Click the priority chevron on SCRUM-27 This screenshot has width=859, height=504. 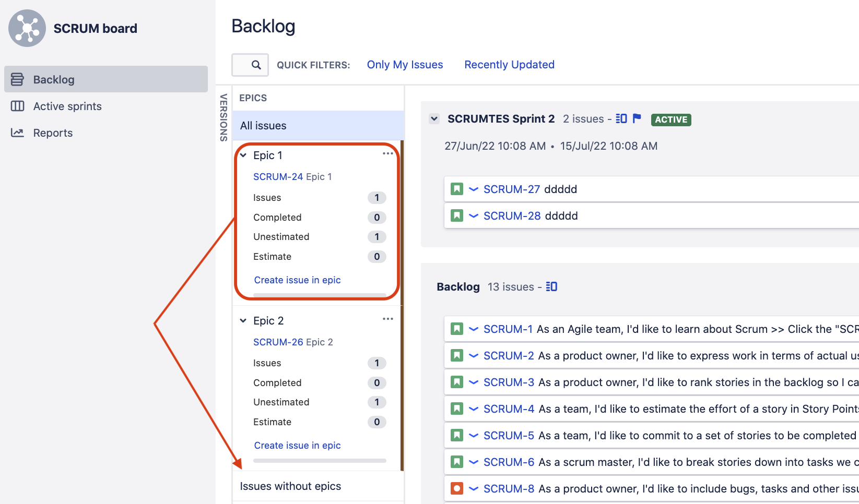click(474, 189)
